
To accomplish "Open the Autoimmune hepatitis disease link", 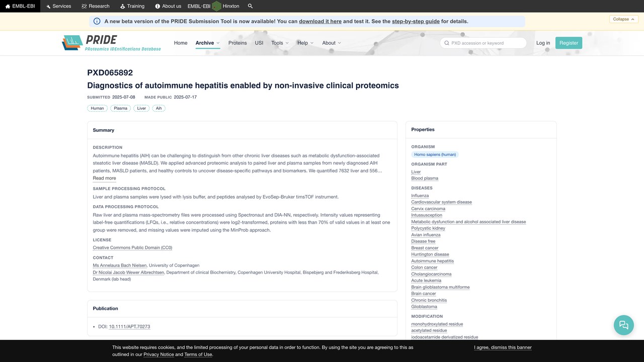I will 433,261.
